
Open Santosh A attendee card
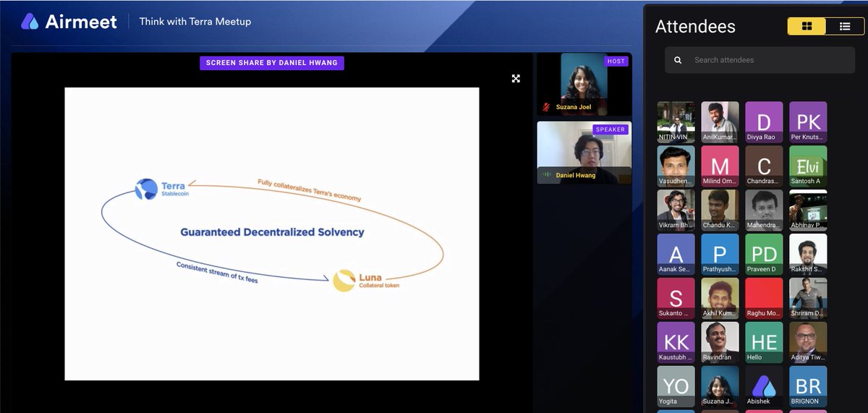809,166
